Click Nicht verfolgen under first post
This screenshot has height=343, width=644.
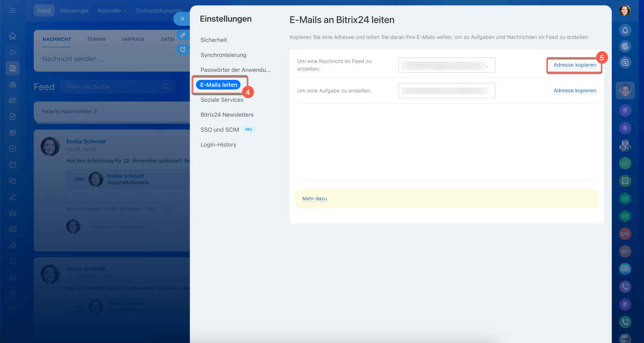123,209
